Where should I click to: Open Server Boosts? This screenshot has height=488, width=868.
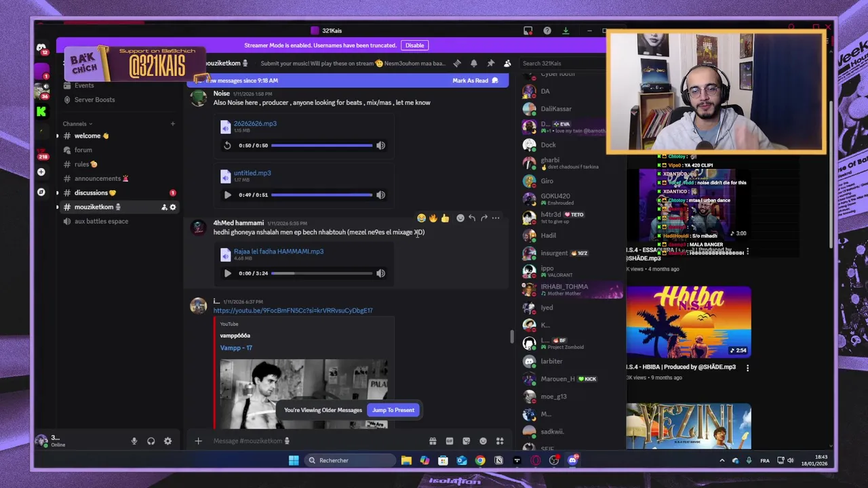(94, 100)
